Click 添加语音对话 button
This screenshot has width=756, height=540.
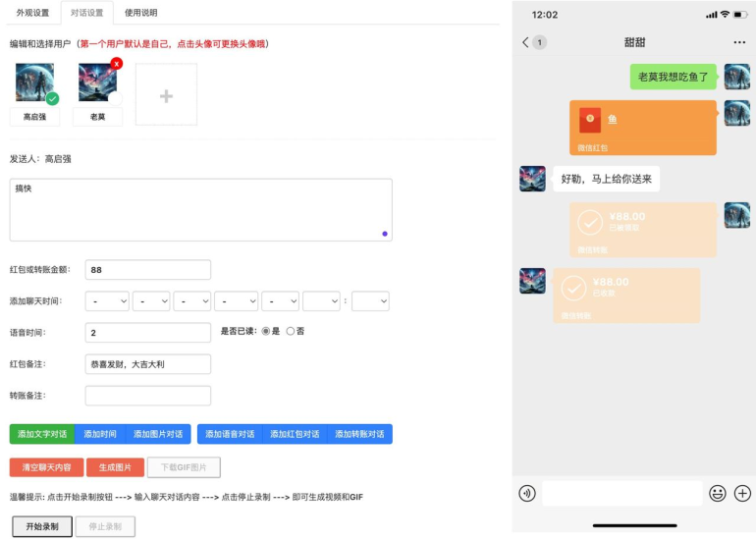click(x=230, y=434)
